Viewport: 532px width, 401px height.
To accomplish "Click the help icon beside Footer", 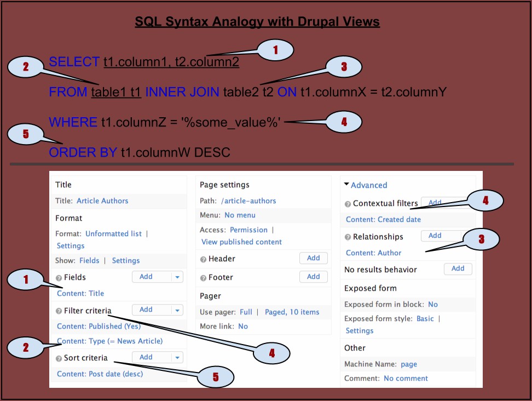I will pyautogui.click(x=204, y=278).
